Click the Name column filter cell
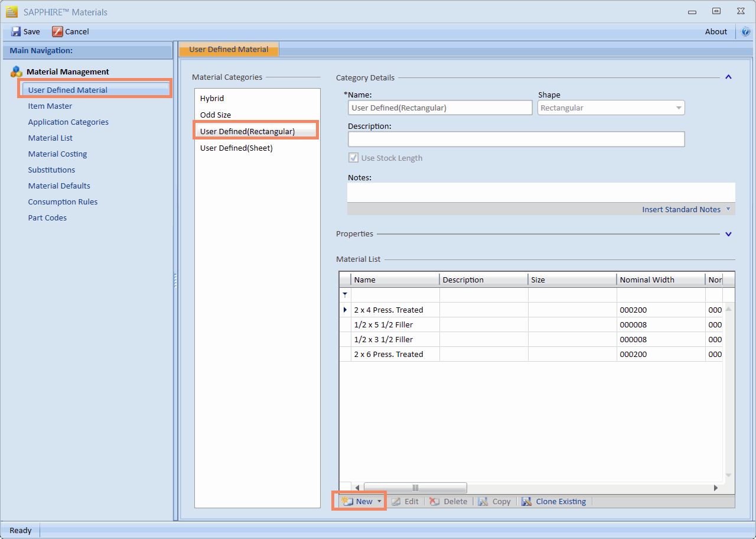 [395, 294]
